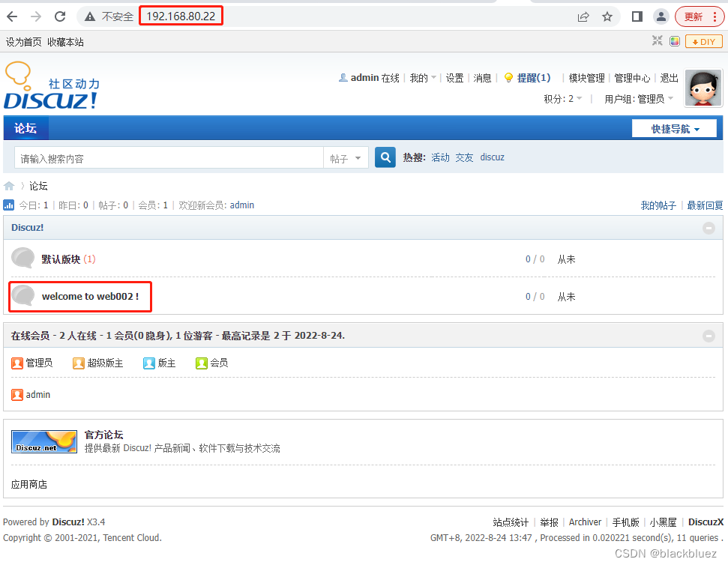Open the 快捷导航 dropdown
Screen dimensions: 728x565
coord(674,128)
